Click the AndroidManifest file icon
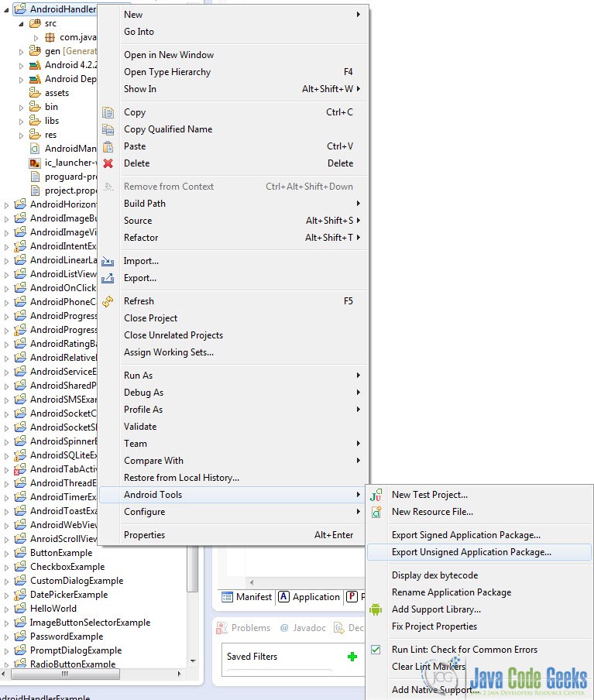 [x=35, y=149]
